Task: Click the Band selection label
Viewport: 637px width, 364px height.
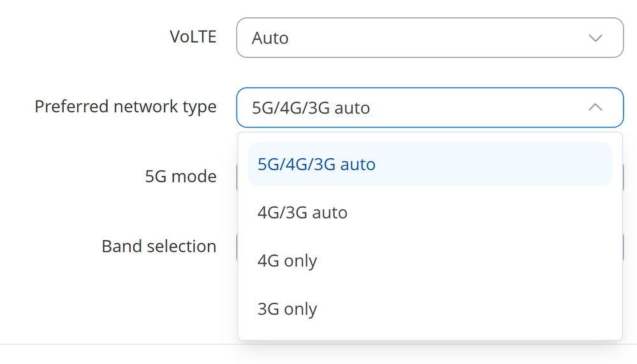Action: tap(159, 246)
